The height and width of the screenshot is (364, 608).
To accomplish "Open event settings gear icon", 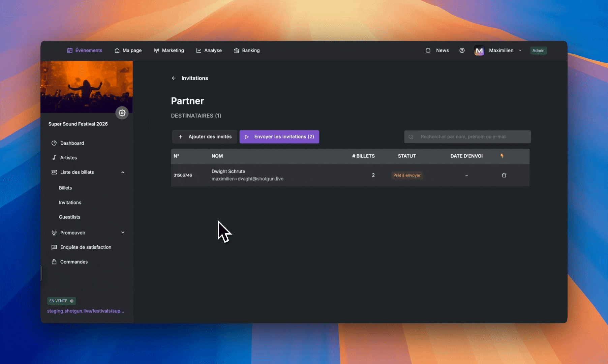I will pyautogui.click(x=122, y=113).
